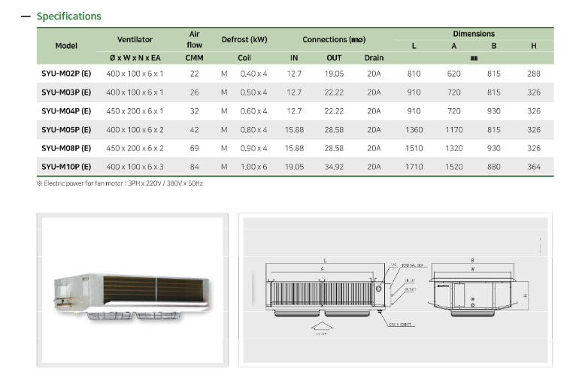Click A dimension value 1320
The height and width of the screenshot is (390, 588).
[453, 148]
